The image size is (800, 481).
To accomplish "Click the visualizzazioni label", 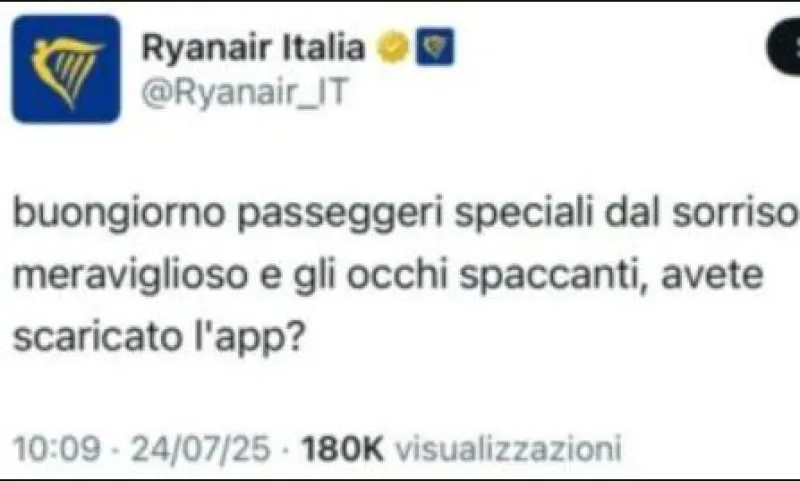I will pos(509,449).
